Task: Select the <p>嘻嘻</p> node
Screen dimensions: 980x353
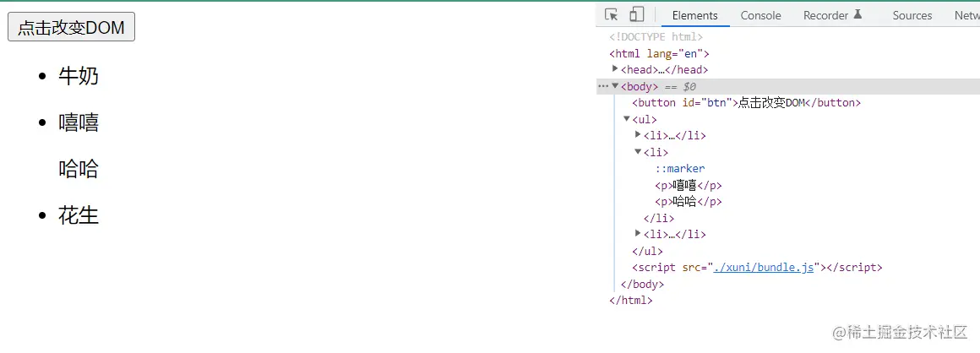Action: (x=689, y=185)
